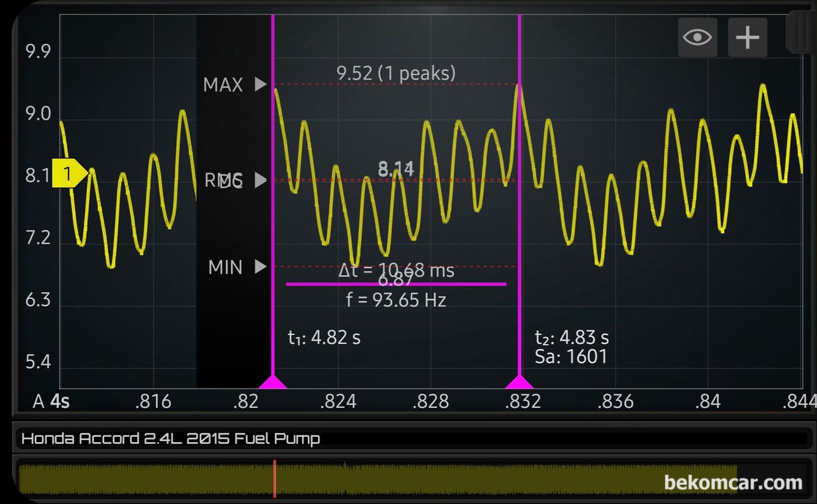Click the RMS/DC level arrow marker
Screen dimensions: 817x504
click(260, 180)
